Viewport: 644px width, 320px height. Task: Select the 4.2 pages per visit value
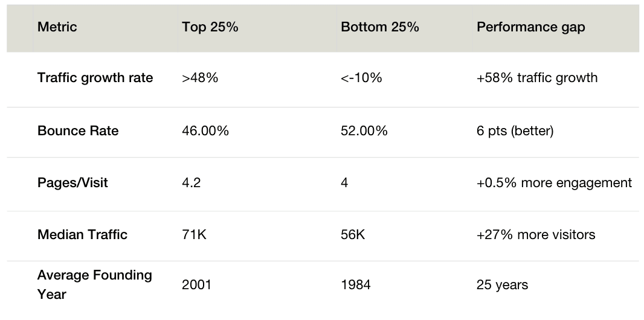tap(192, 182)
